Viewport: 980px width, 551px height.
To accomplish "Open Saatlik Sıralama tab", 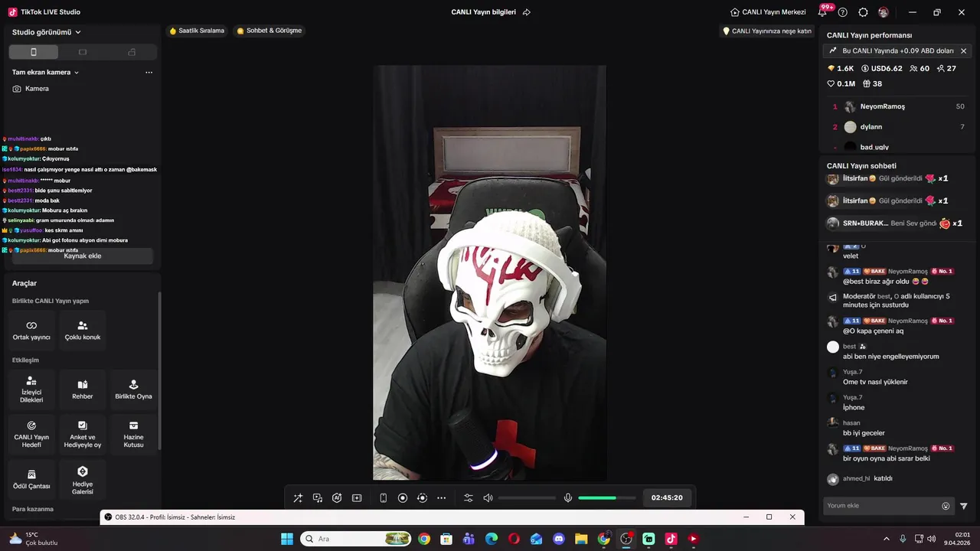I will click(197, 31).
